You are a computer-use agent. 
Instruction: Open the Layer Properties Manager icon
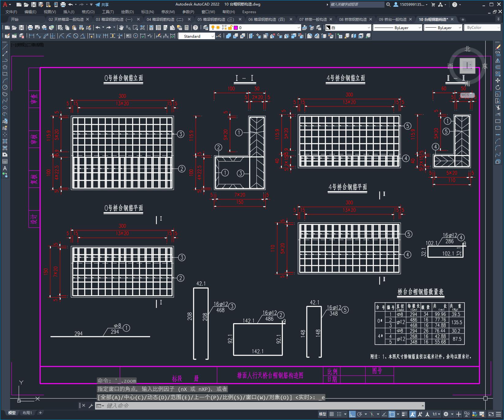tap(205, 28)
